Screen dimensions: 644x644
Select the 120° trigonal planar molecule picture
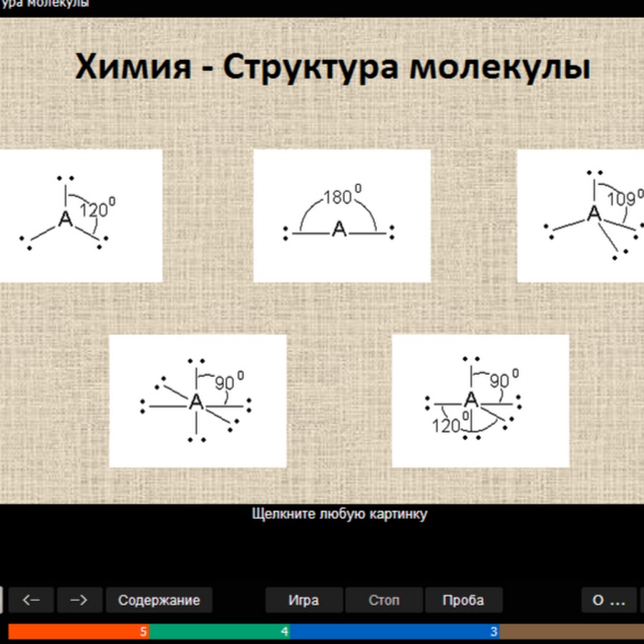point(79,215)
